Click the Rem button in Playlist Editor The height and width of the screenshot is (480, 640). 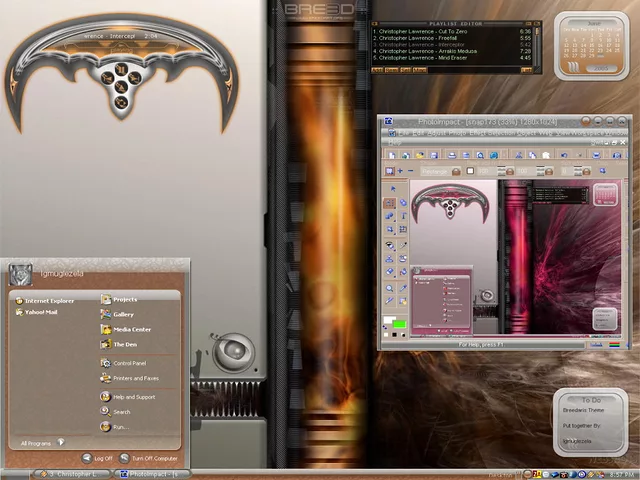point(391,70)
